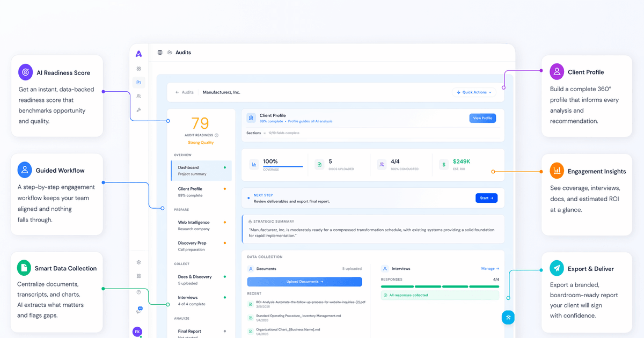Image resolution: width=644 pixels, height=338 pixels.
Task: Click the help question mark icon in left rail
Action: click(138, 292)
